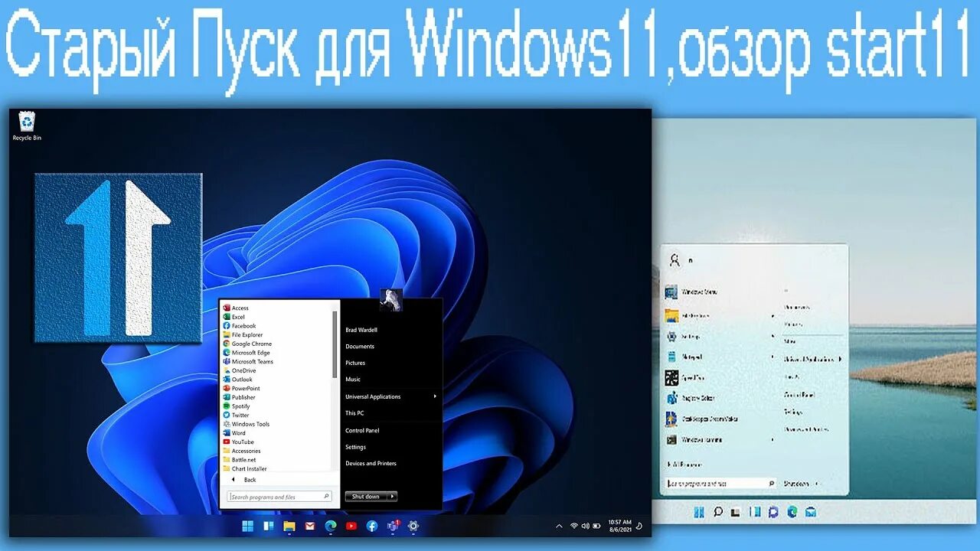The height and width of the screenshot is (551, 980).
Task: Expand the Chart Installer folder
Action: click(245, 468)
